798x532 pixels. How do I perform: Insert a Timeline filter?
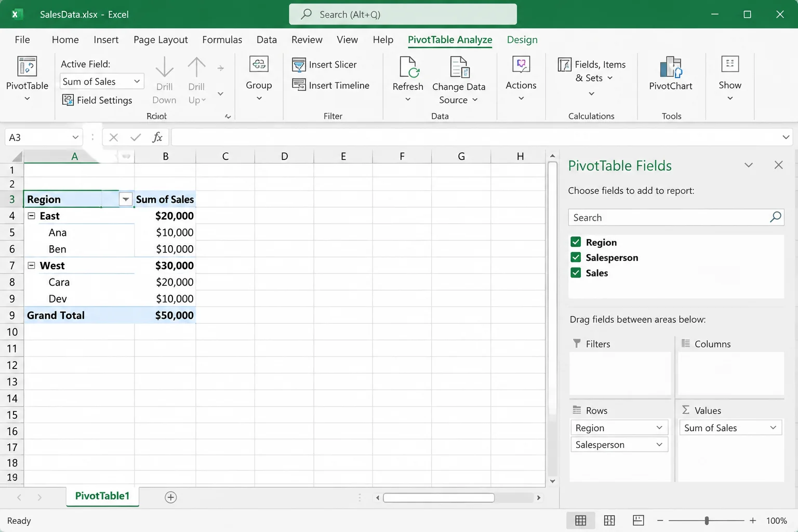(331, 85)
